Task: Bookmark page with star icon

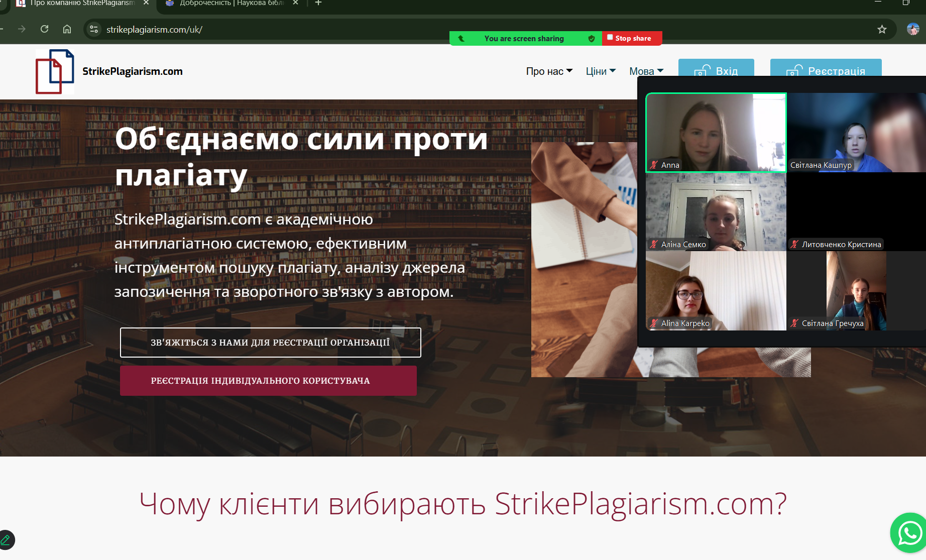Action: 882,30
